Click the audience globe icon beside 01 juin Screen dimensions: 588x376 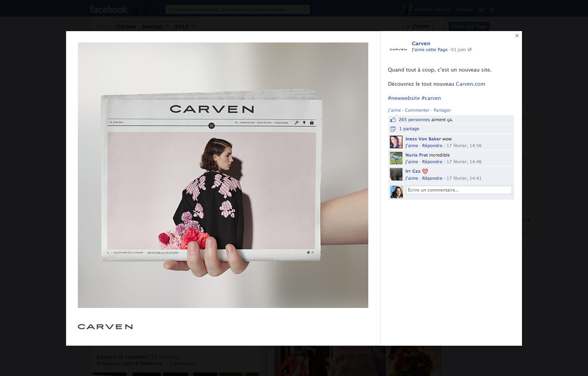(469, 50)
